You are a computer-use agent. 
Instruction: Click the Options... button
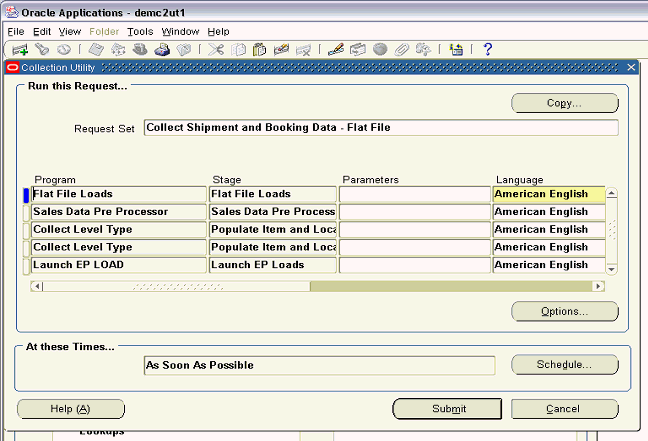(x=565, y=311)
